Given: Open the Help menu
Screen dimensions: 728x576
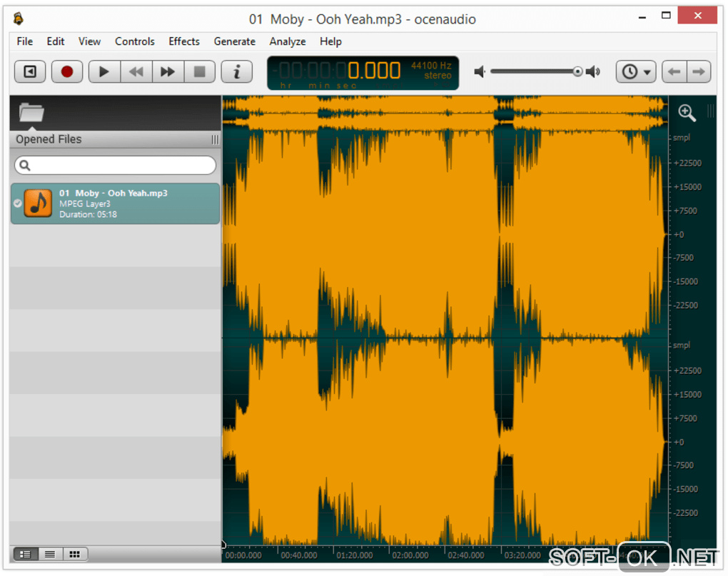Looking at the screenshot, I should point(330,41).
